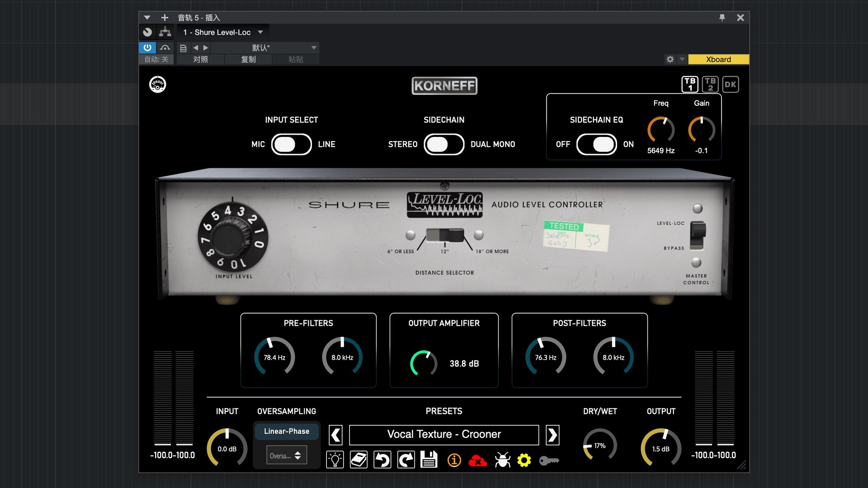868x488 pixels.
Task: Select the TB2 tab at top right
Action: 710,84
